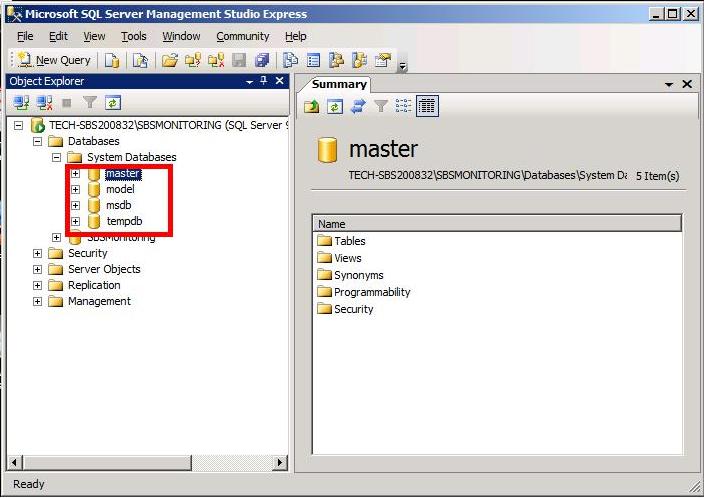Click the Refresh icon in Summary toolbar

pyautogui.click(x=335, y=106)
